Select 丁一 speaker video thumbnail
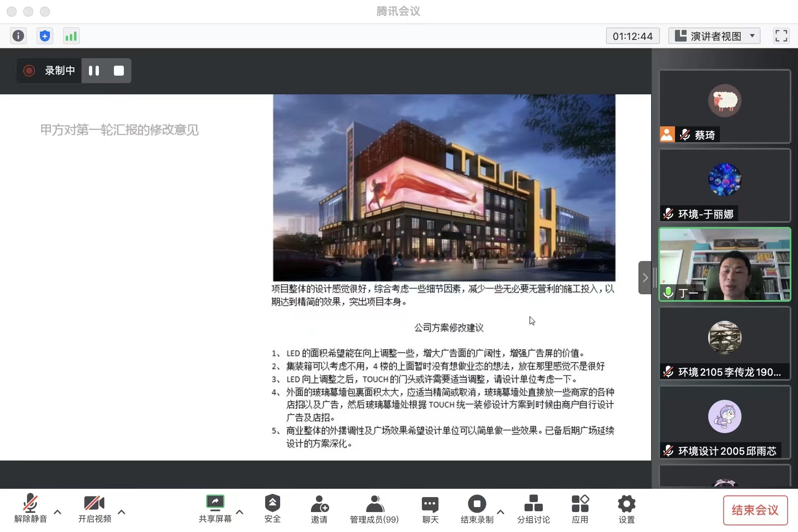Viewport: 798px width, 532px height. point(724,264)
